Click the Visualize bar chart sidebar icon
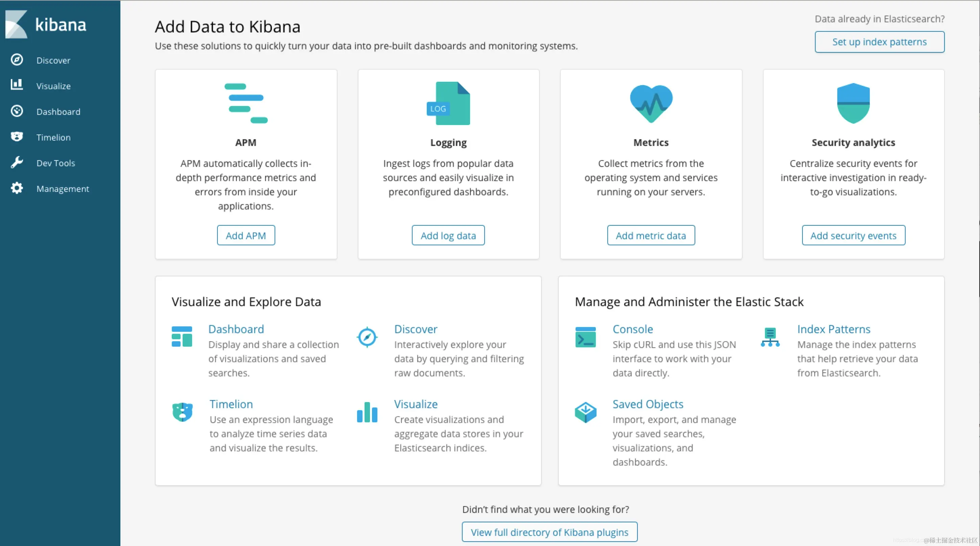This screenshot has height=546, width=980. coord(17,84)
